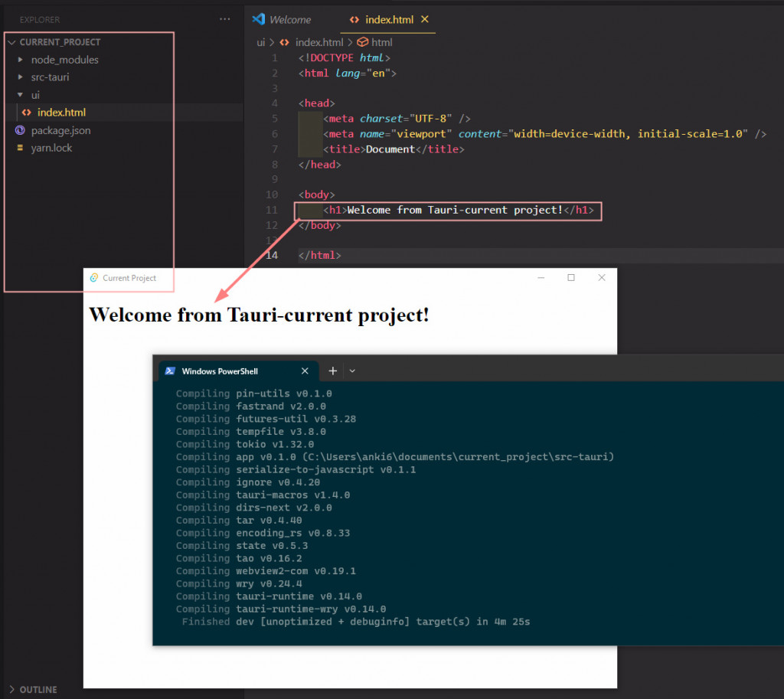Click the Welcome from Tauri heading in app window
The image size is (784, 699).
[259, 315]
